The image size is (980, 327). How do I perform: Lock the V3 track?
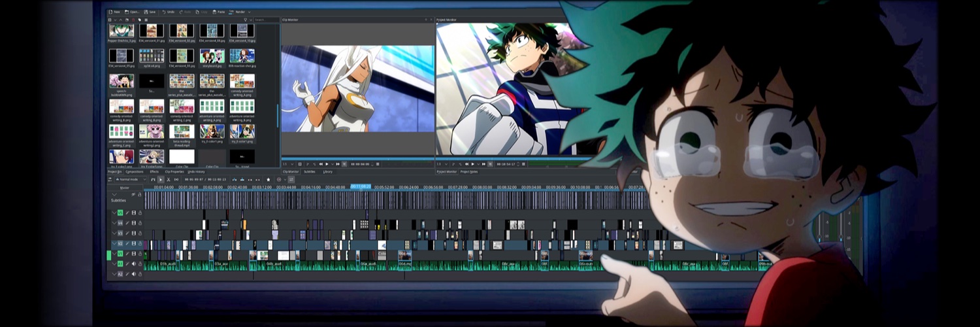pyautogui.click(x=140, y=233)
